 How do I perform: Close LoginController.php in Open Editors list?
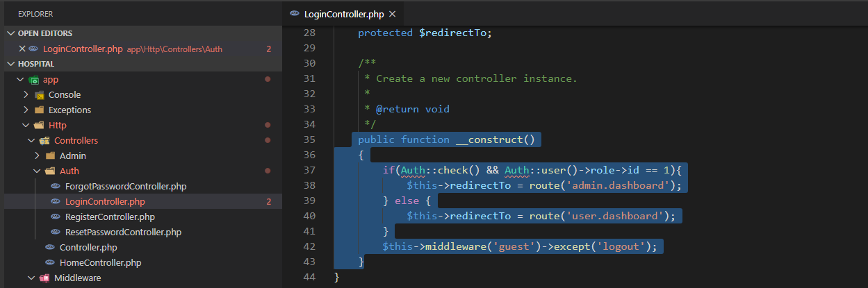coord(22,49)
